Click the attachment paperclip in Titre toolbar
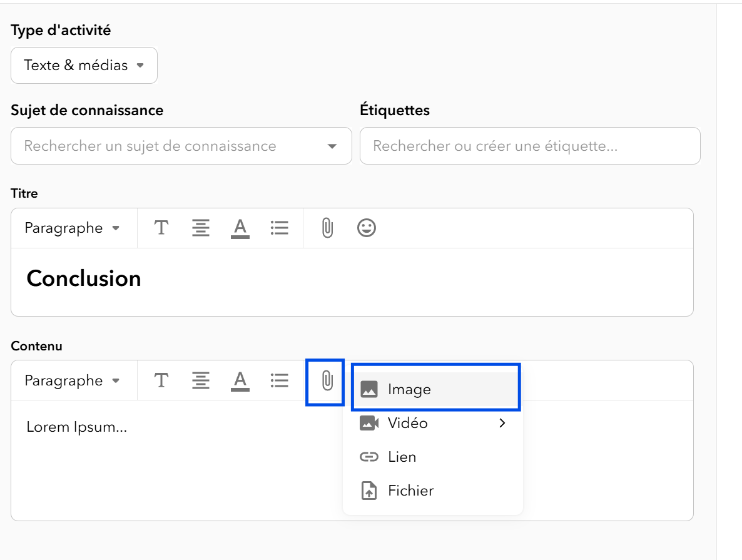742x560 pixels. 327,228
